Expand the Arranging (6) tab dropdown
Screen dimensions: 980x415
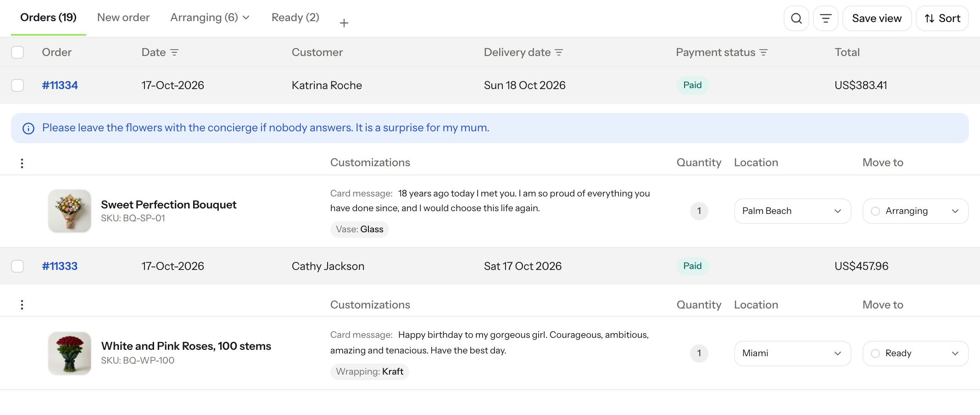(x=246, y=18)
